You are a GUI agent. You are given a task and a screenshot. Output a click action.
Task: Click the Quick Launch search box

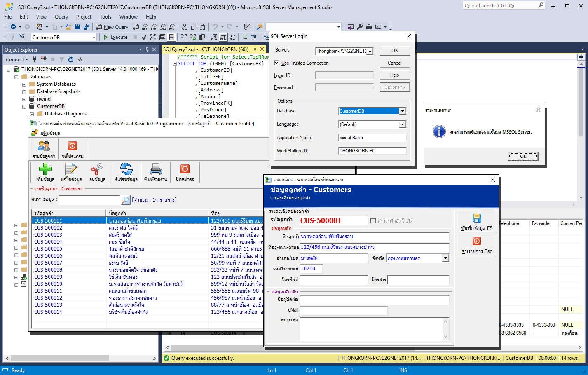pos(504,5)
